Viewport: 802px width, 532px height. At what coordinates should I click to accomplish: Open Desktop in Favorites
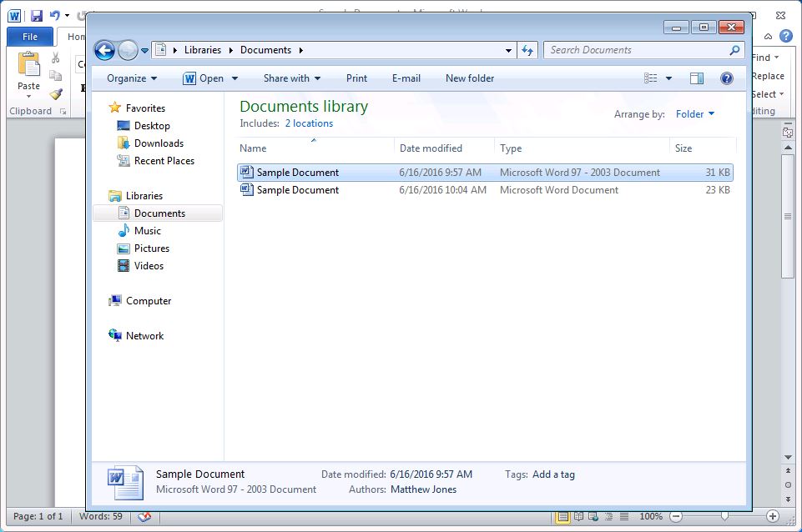[x=144, y=126]
